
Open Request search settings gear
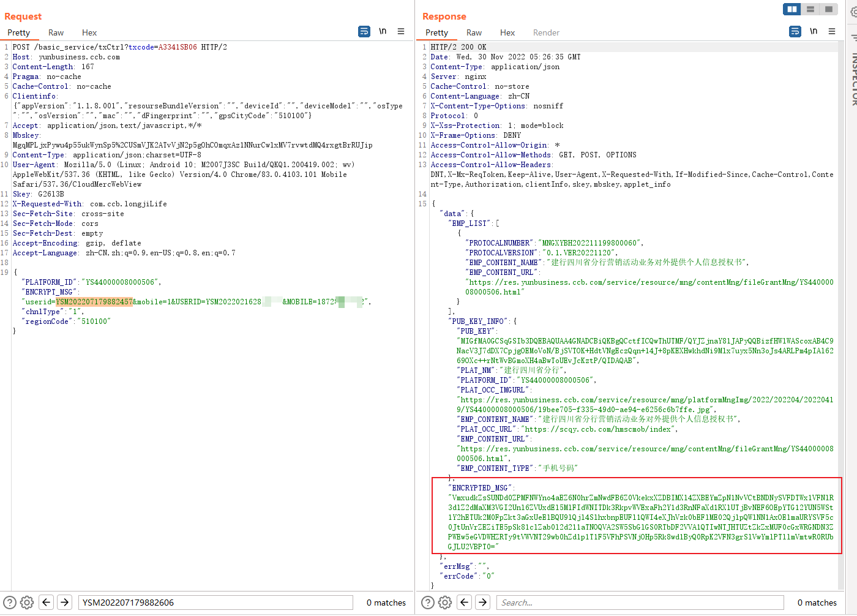(27, 603)
